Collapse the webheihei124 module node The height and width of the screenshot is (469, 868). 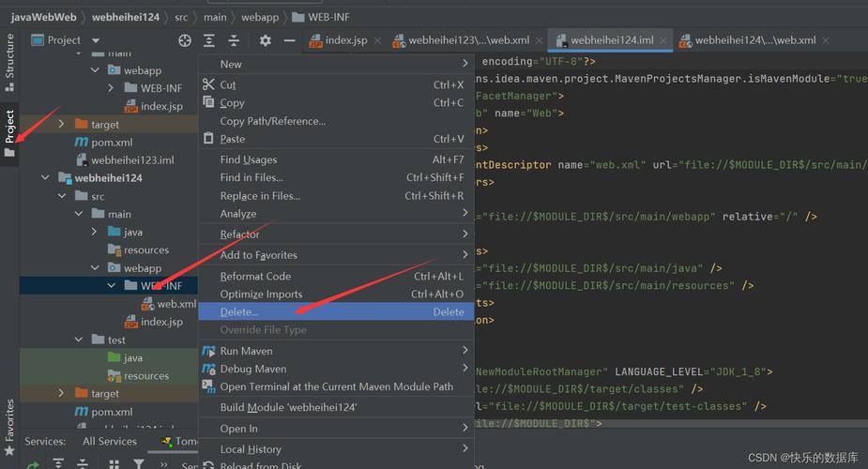coord(45,178)
